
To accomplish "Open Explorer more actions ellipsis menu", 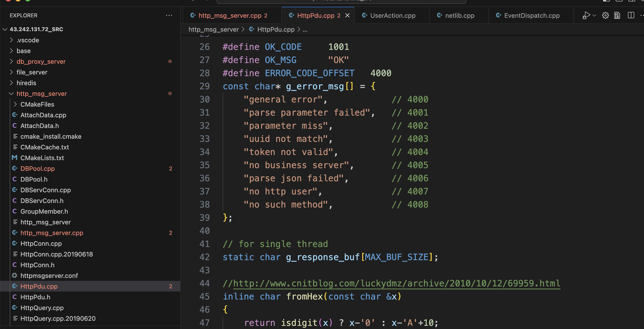I will tap(169, 15).
